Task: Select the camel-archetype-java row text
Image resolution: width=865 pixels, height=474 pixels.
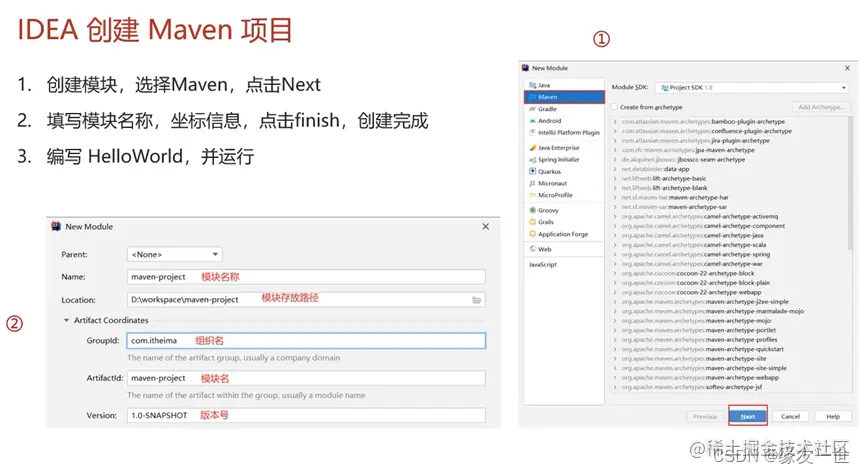Action: tap(692, 235)
